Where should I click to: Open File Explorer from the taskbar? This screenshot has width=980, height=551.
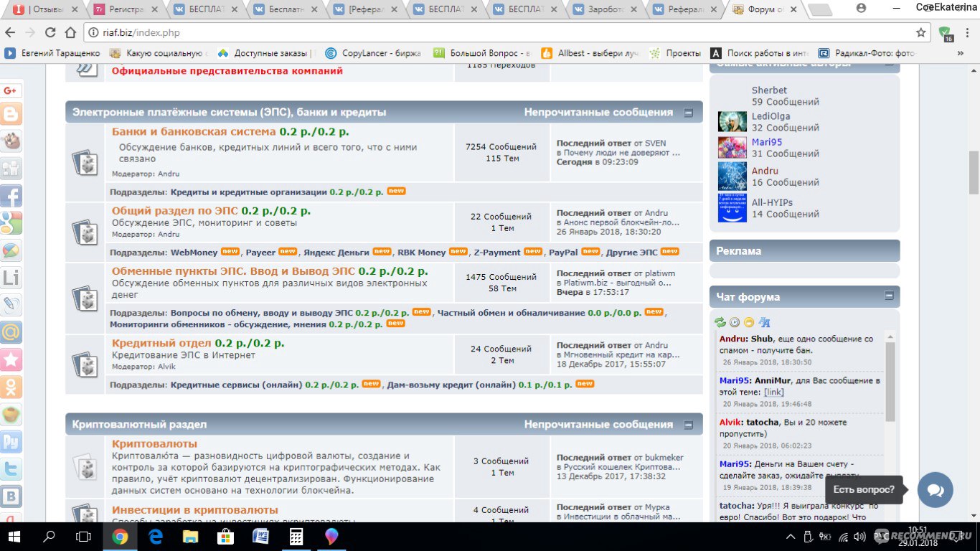coord(191,536)
